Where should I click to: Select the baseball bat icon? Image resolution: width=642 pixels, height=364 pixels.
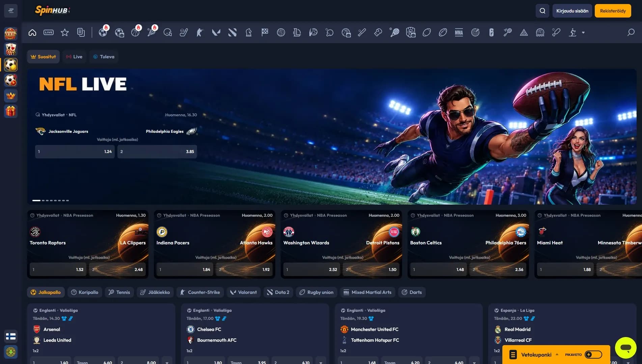[x=362, y=33]
